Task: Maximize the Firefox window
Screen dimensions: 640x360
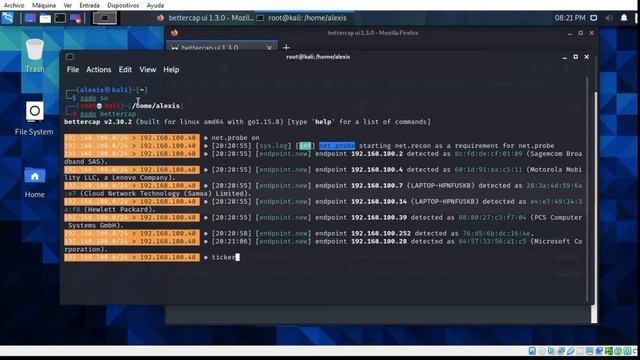Action: tap(580, 33)
